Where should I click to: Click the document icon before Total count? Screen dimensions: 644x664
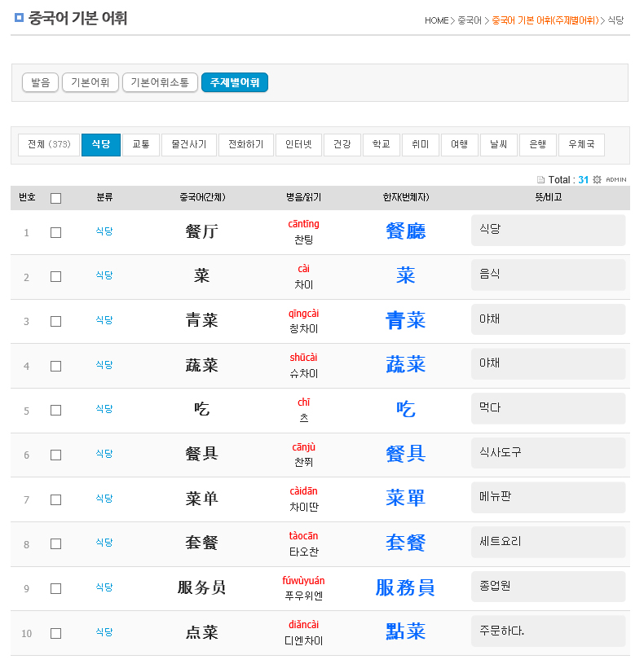coord(540,179)
